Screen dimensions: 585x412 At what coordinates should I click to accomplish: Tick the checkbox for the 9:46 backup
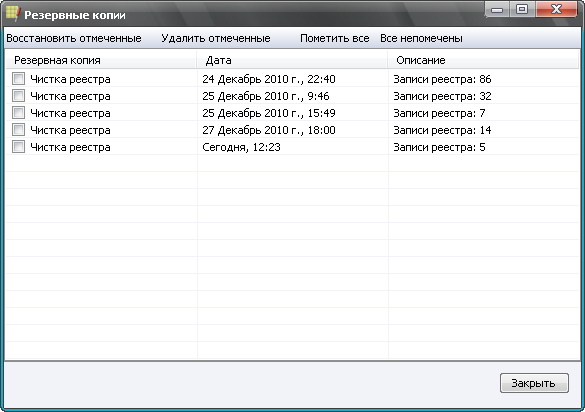click(18, 96)
